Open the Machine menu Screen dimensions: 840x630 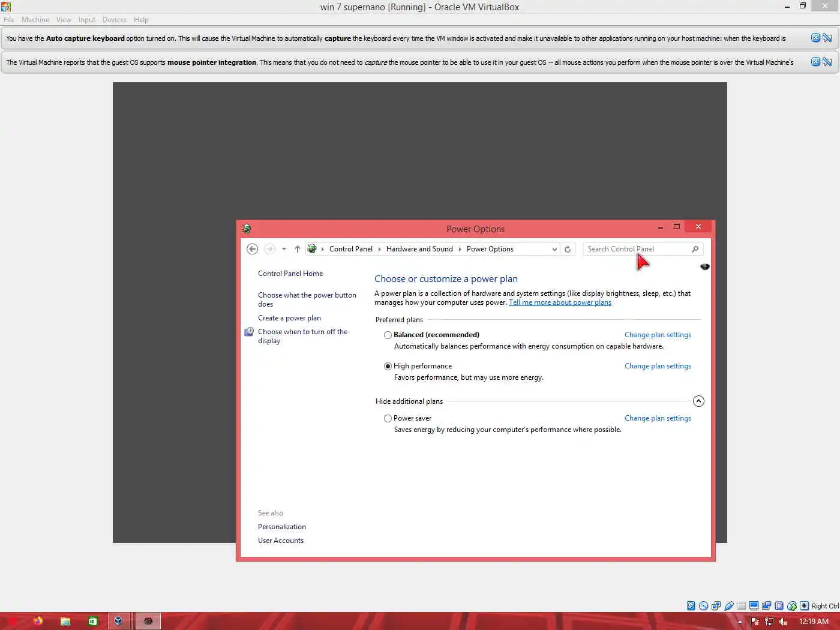pos(35,20)
